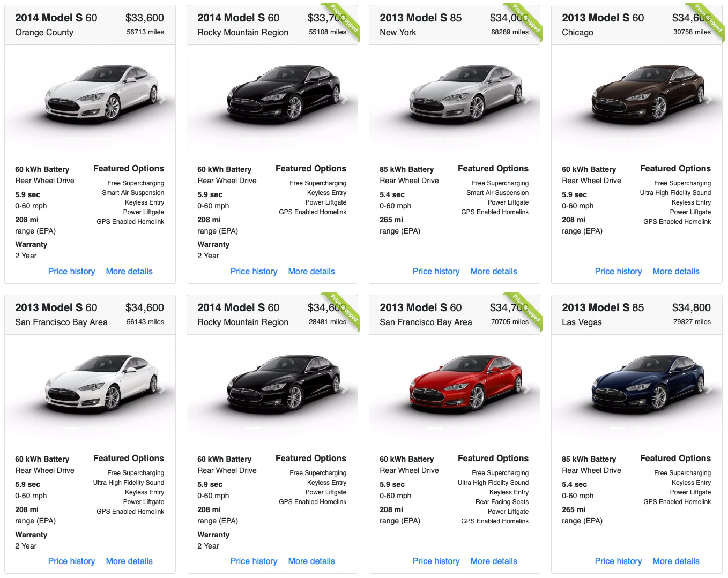Click '85 kWh Battery' in Las Vegas listing
This screenshot has width=728, height=578.
pyautogui.click(x=589, y=459)
